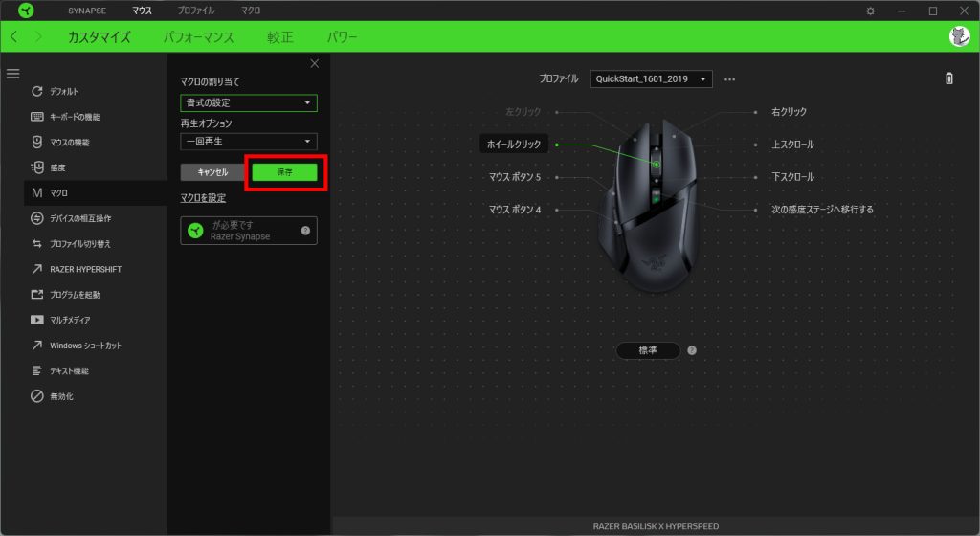Screen dimensions: 980x536
Task: Select the マウスの機能 mouse icon
Action: click(x=37, y=142)
